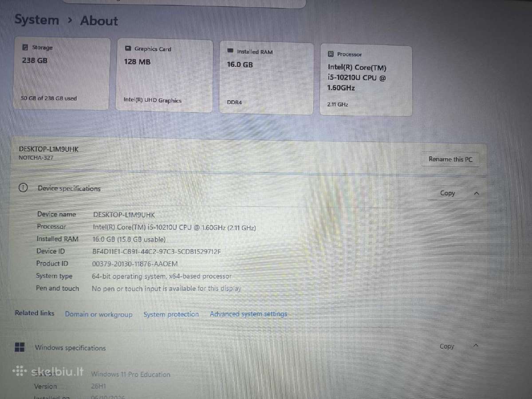Select the Processor value in specifications

tap(174, 227)
